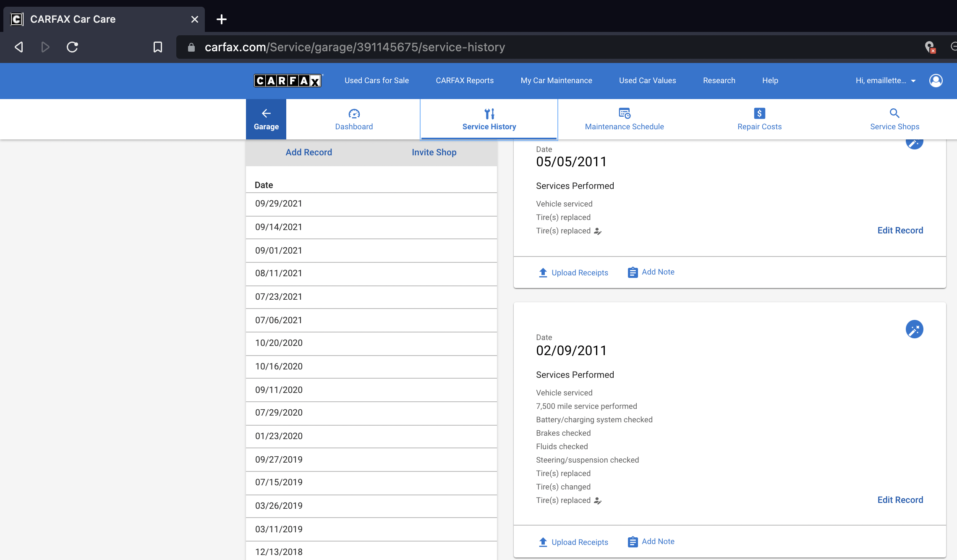Select the 09/27/2019 service date row

pyautogui.click(x=371, y=460)
